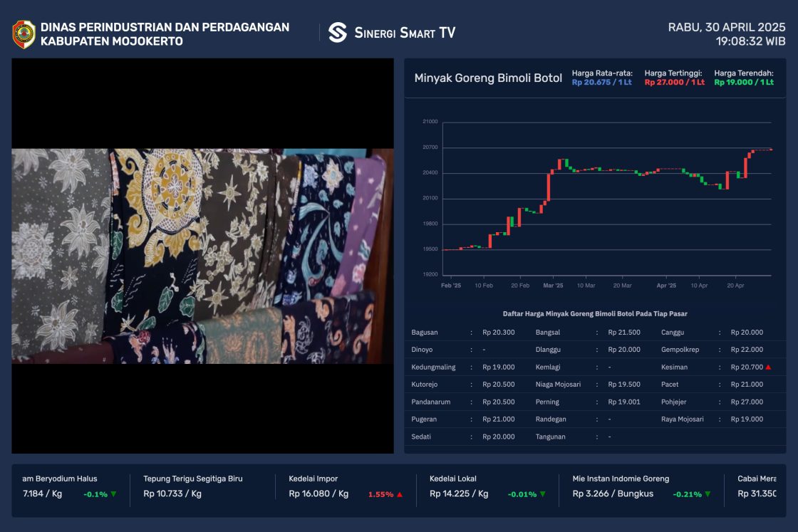This screenshot has height=532, width=798.
Task: Click the green down arrow beside -0.21%
Action: (x=708, y=494)
